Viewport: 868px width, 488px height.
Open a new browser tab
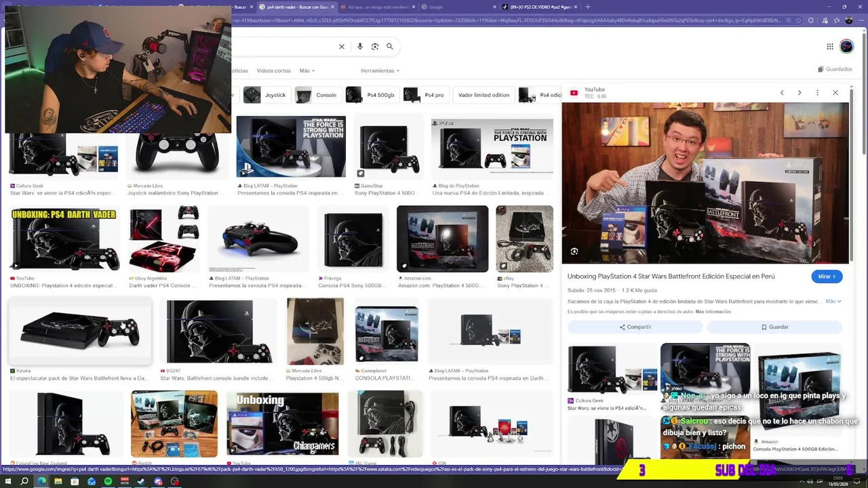coord(588,7)
